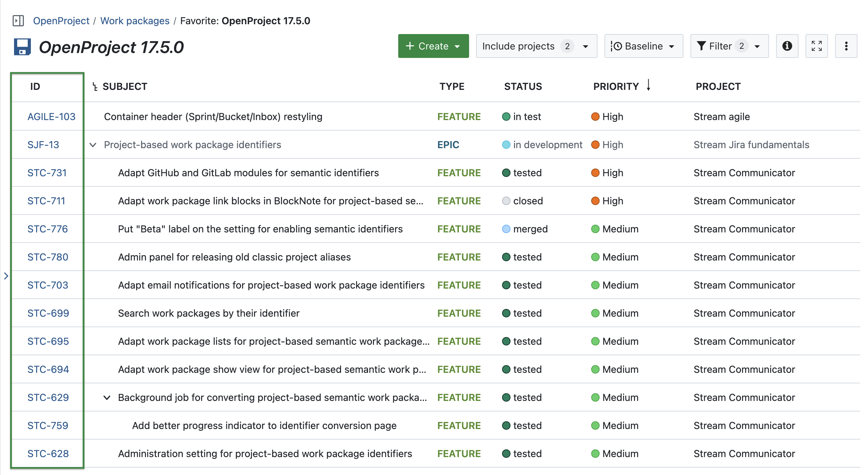The width and height of the screenshot is (868, 475).
Task: Click the TYPE column header
Action: 452,86
